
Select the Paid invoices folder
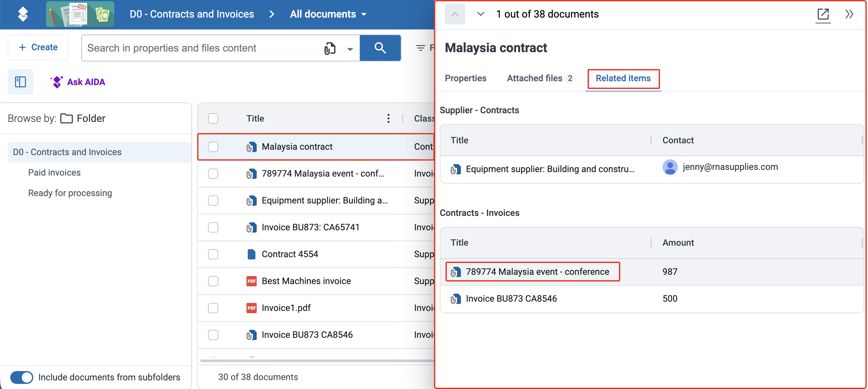tap(54, 173)
